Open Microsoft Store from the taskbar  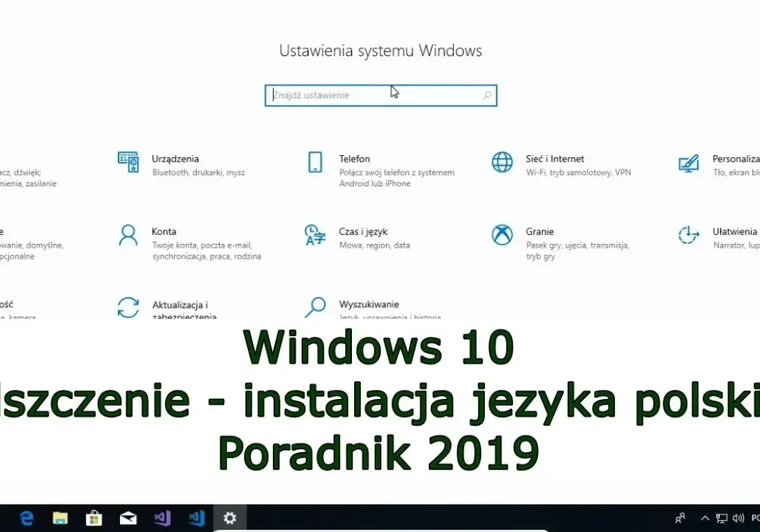click(94, 518)
